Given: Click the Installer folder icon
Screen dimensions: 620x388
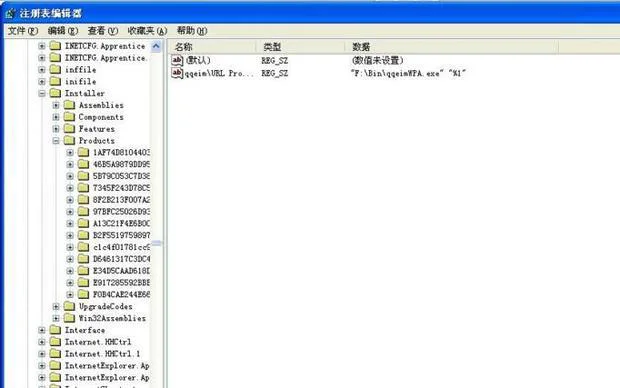Looking at the screenshot, I should pos(55,93).
